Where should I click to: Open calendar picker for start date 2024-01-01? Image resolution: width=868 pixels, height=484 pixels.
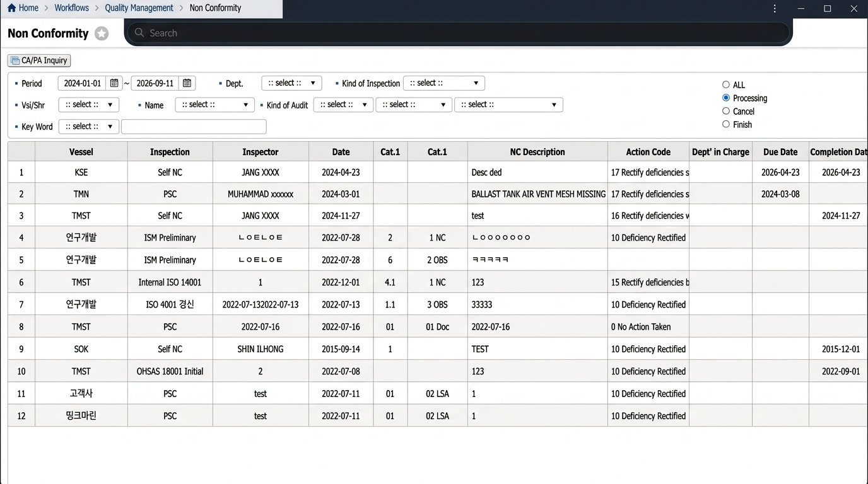[x=114, y=83]
